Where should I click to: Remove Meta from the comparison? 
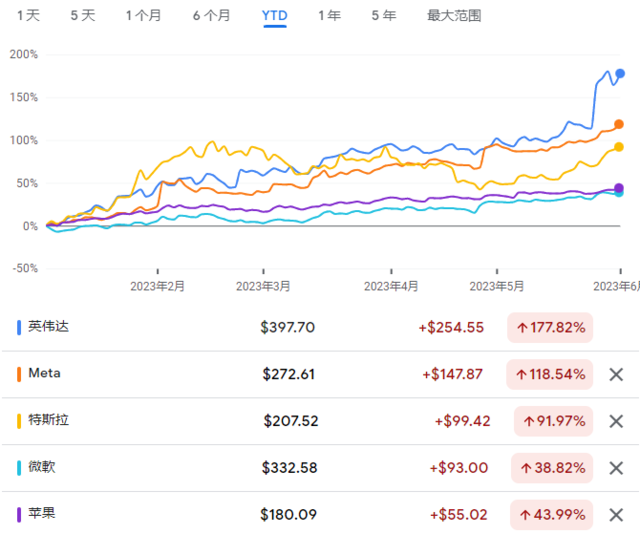click(616, 374)
